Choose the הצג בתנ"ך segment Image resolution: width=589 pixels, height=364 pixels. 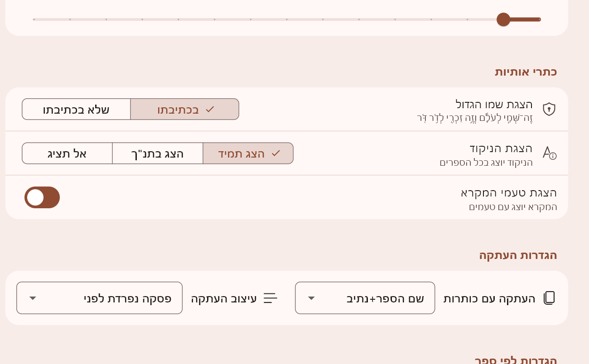(x=158, y=153)
